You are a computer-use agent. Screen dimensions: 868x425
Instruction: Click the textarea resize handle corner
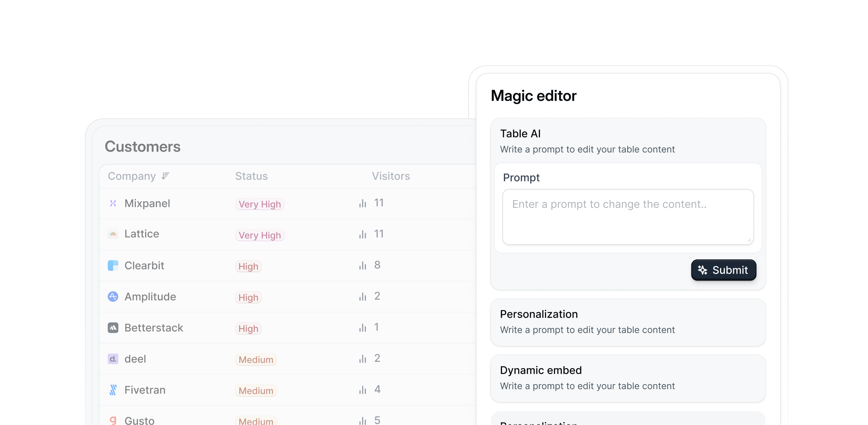[x=749, y=240]
